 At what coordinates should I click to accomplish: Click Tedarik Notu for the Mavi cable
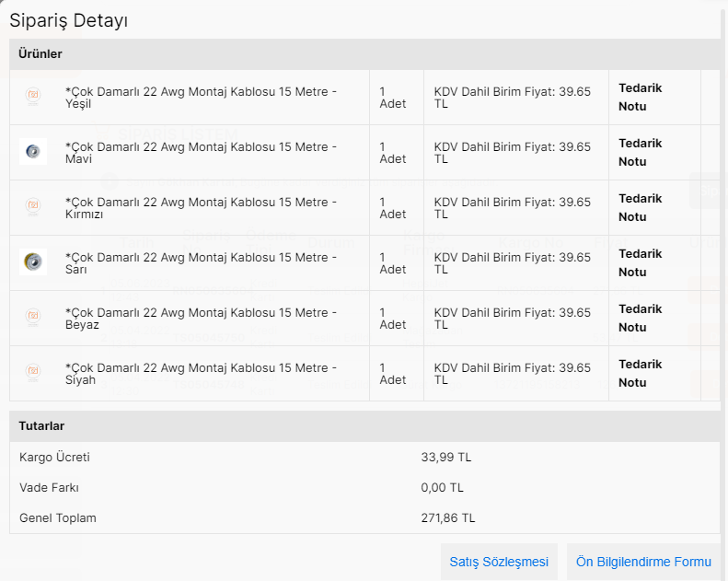640,152
